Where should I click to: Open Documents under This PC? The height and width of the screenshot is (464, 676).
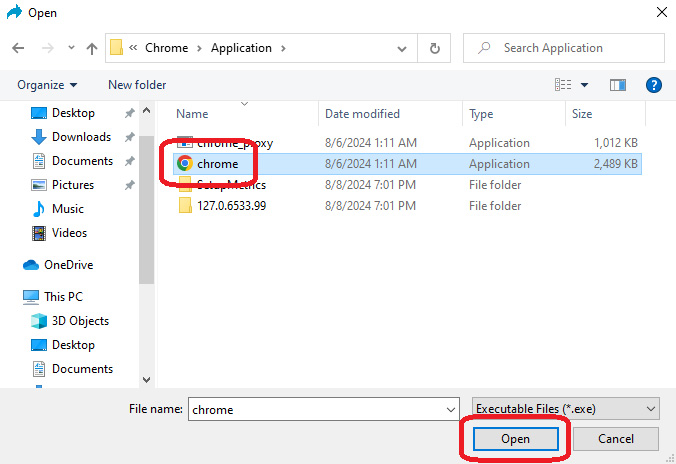[x=82, y=369]
